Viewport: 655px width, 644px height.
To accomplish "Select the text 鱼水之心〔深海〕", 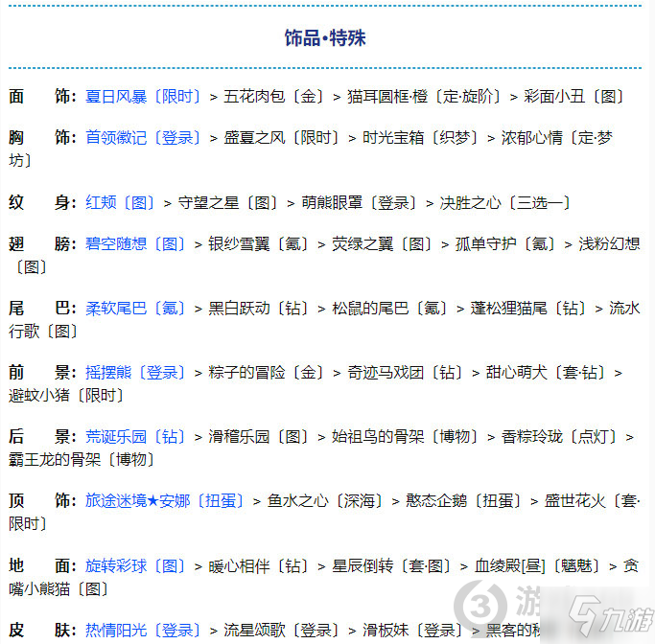I will (x=325, y=500).
